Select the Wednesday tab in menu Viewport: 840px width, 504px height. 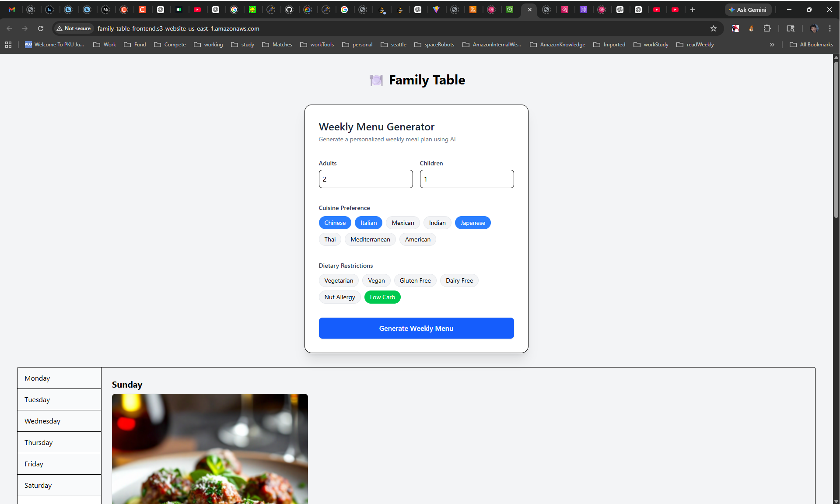[x=59, y=421]
